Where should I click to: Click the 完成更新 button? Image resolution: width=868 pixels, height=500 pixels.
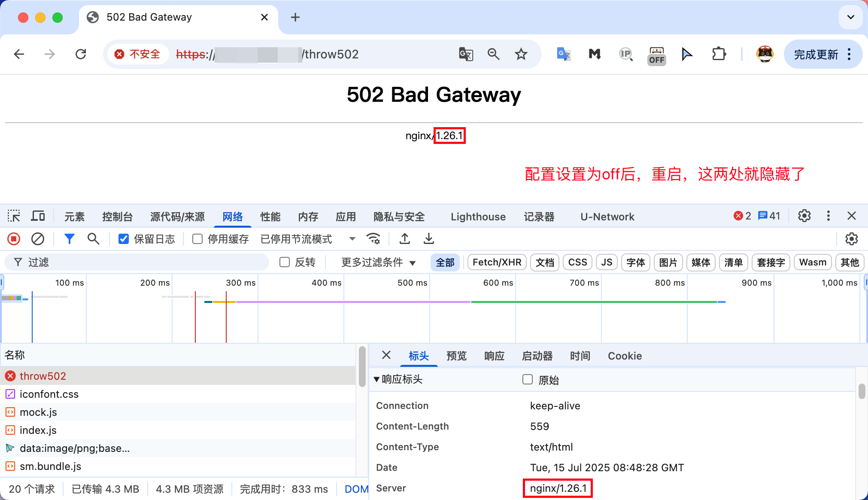pyautogui.click(x=815, y=55)
